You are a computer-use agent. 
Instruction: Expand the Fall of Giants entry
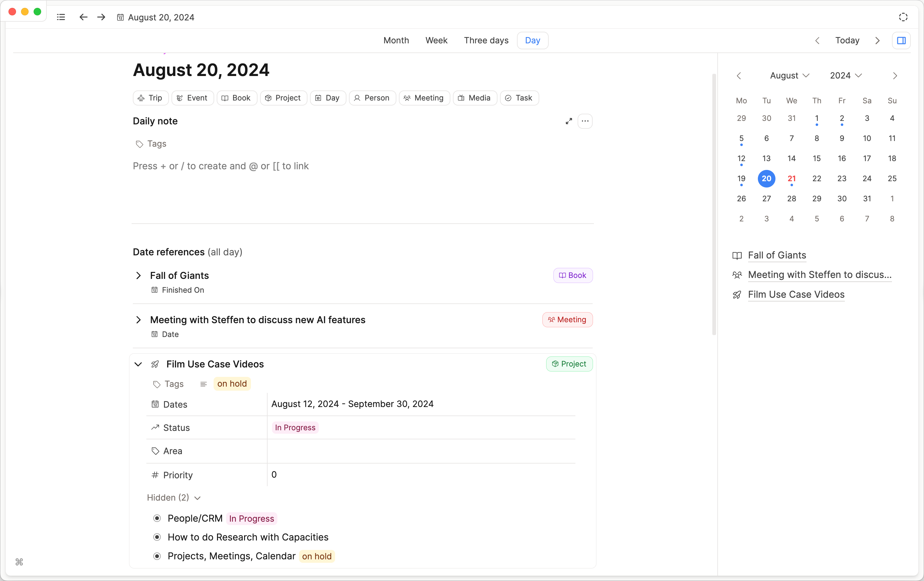[x=139, y=275]
